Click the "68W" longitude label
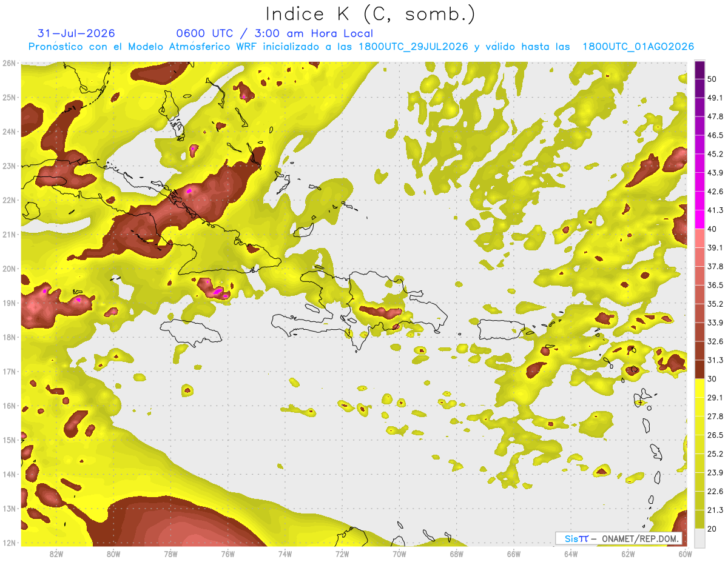The width and height of the screenshot is (728, 562). coord(456,554)
